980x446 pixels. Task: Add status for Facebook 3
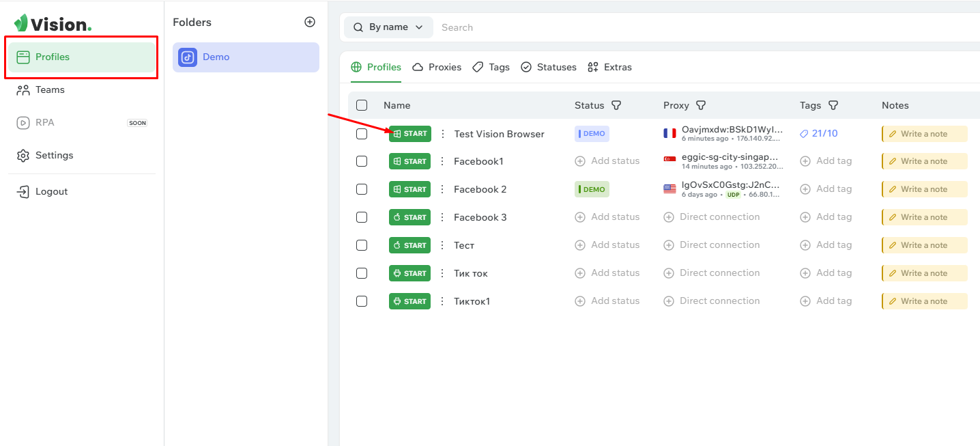click(607, 217)
